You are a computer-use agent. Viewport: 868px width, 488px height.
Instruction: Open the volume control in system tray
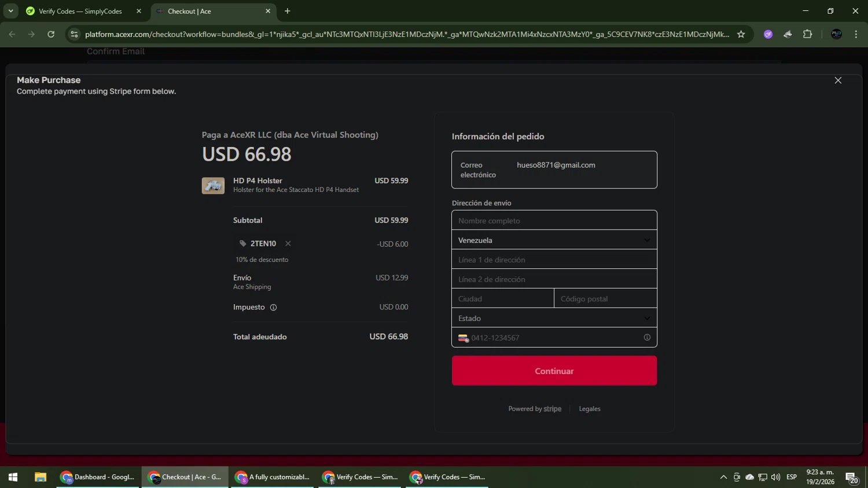tap(776, 477)
